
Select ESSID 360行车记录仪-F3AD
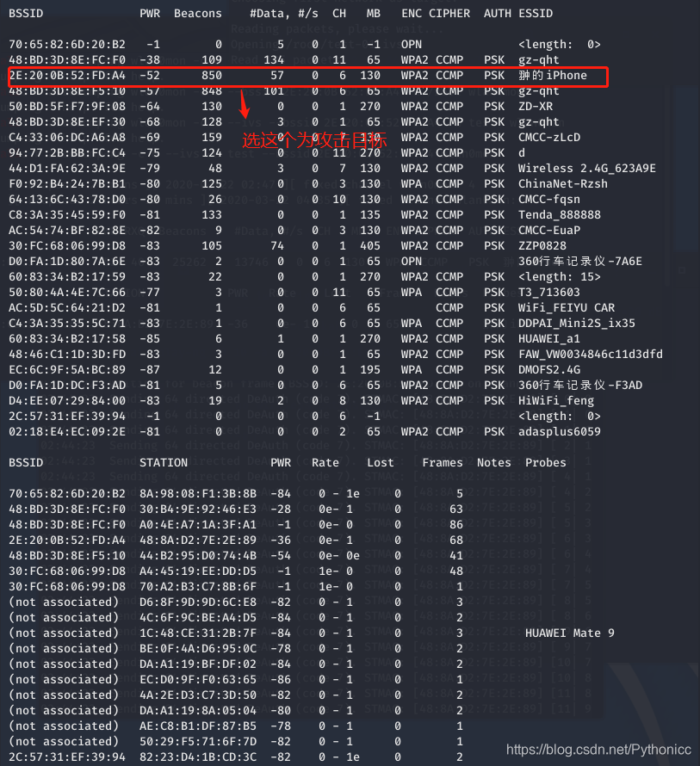(x=579, y=386)
